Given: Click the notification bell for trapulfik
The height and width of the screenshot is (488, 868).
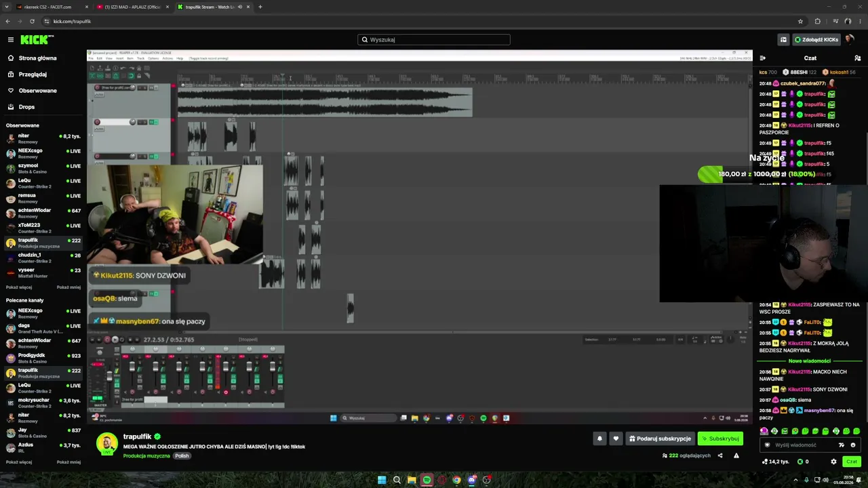Looking at the screenshot, I should pyautogui.click(x=599, y=439).
